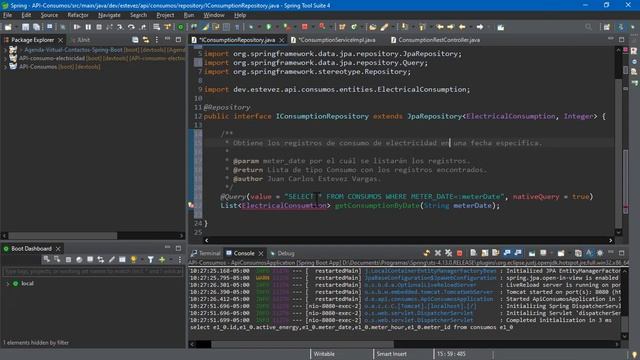
Task: Open the File menu
Action: click(7, 15)
